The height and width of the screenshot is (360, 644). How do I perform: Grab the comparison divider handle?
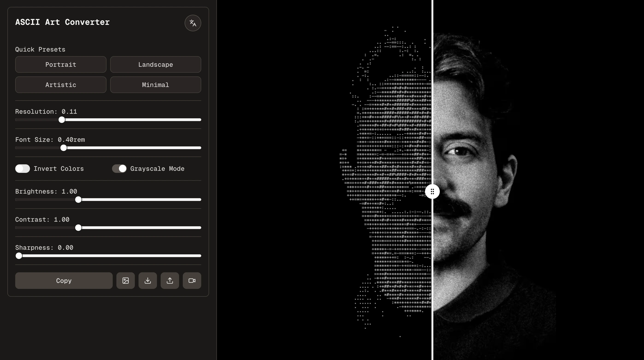(x=432, y=192)
